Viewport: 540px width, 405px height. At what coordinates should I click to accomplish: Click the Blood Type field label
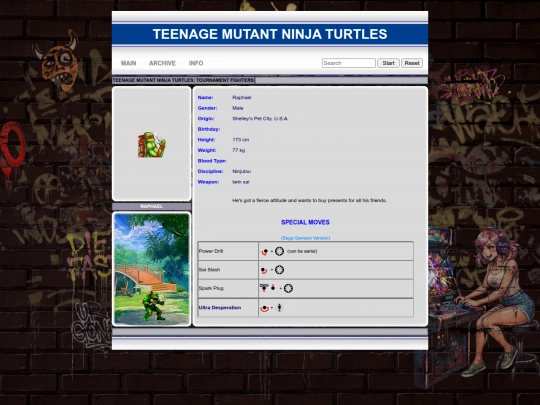[x=212, y=161]
